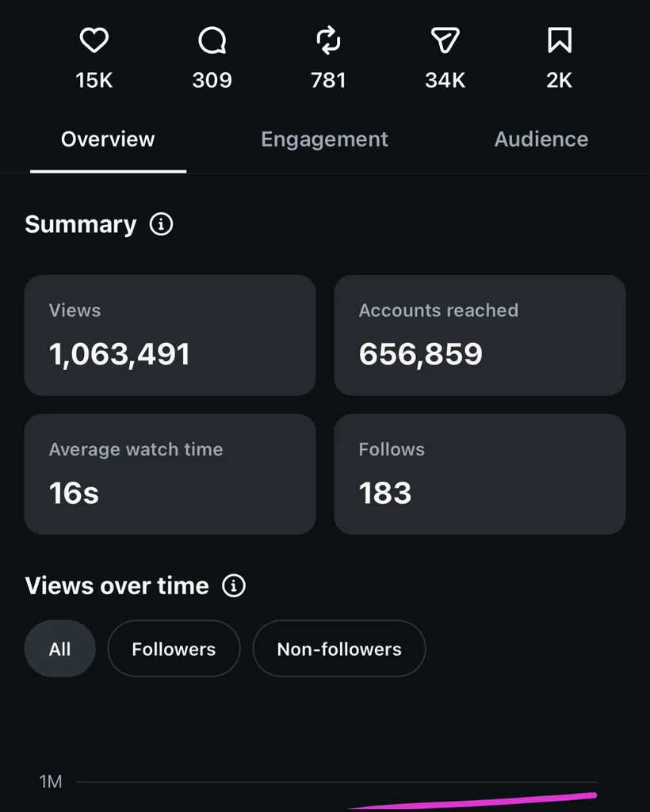Image resolution: width=650 pixels, height=812 pixels.
Task: Filter views by Followers
Action: click(x=174, y=648)
